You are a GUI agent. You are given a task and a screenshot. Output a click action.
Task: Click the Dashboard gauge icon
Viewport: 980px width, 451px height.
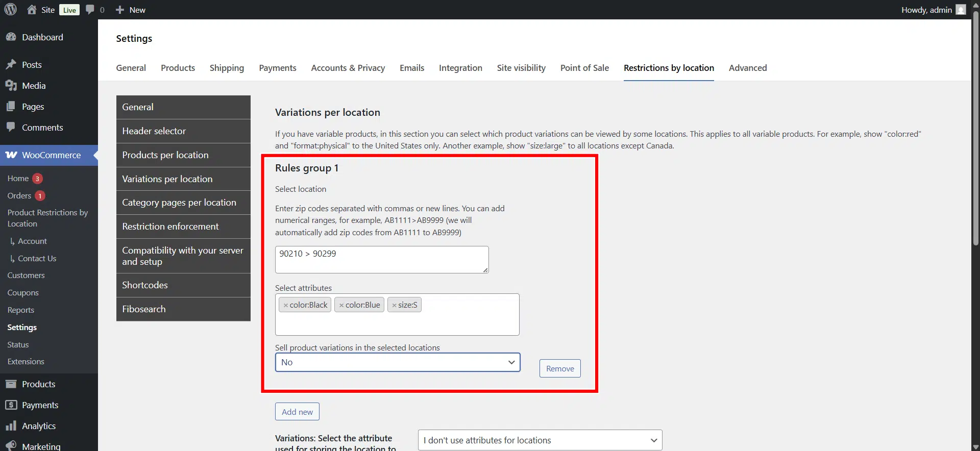(11, 37)
